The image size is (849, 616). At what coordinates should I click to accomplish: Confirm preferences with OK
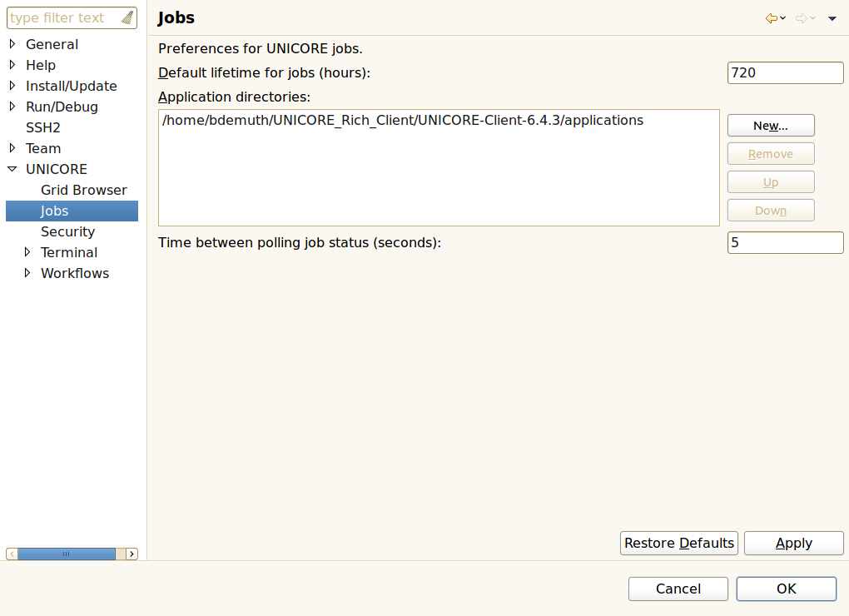coord(787,589)
